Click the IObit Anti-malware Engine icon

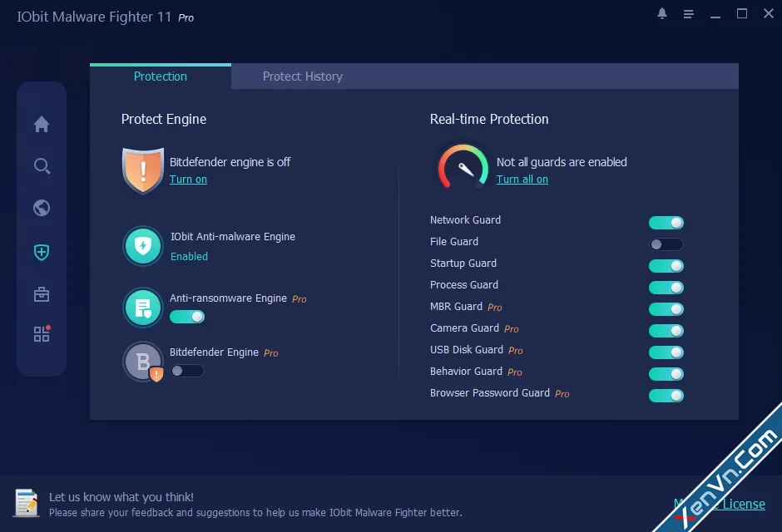tap(143, 245)
